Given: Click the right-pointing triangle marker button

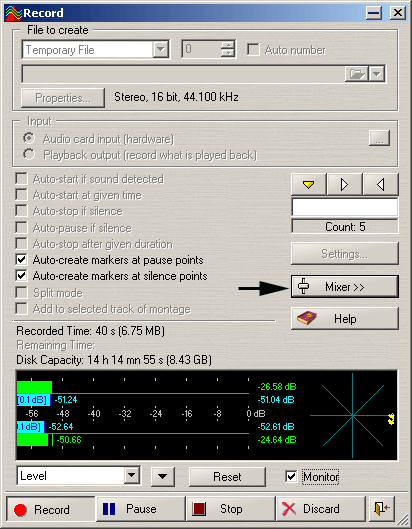Looking at the screenshot, I should [345, 184].
